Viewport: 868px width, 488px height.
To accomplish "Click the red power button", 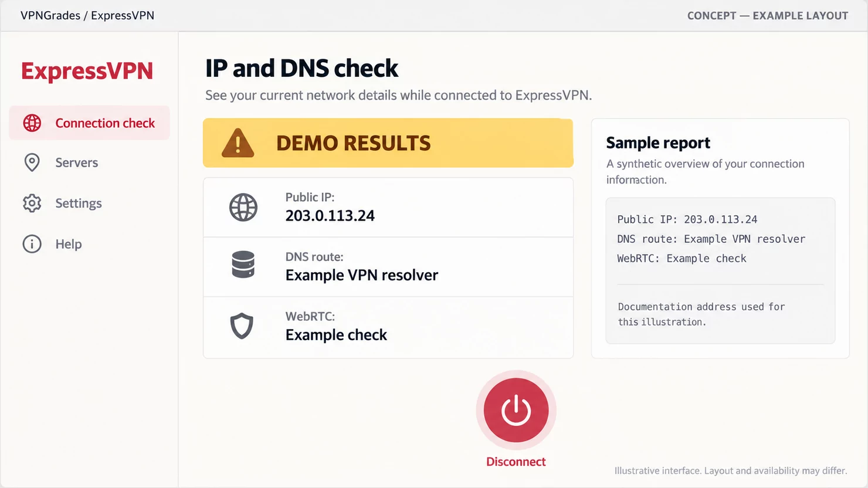I will pos(516,410).
